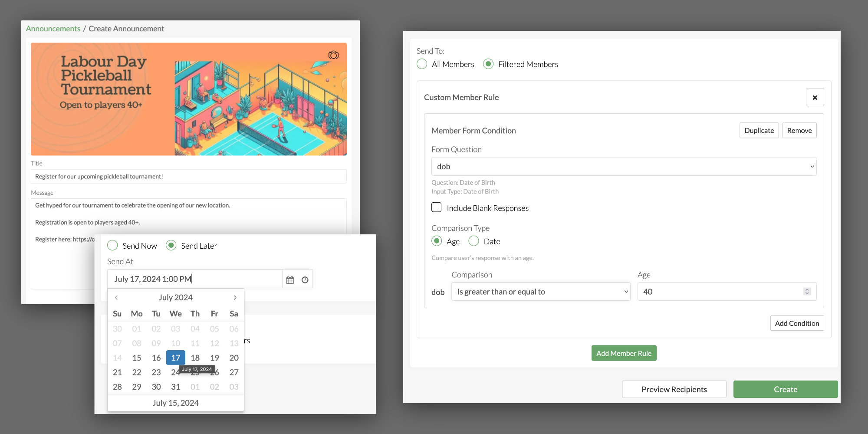The height and width of the screenshot is (434, 868).
Task: Click Preview Recipients button
Action: pos(674,389)
